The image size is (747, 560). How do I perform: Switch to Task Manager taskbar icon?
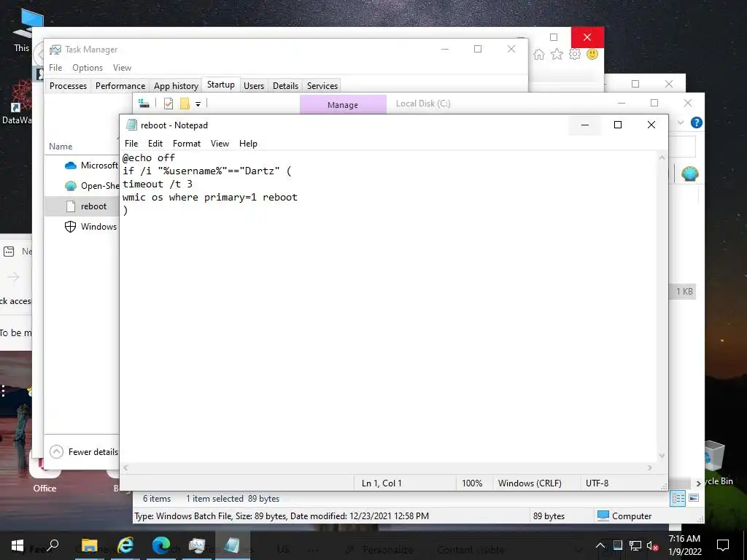click(x=196, y=545)
